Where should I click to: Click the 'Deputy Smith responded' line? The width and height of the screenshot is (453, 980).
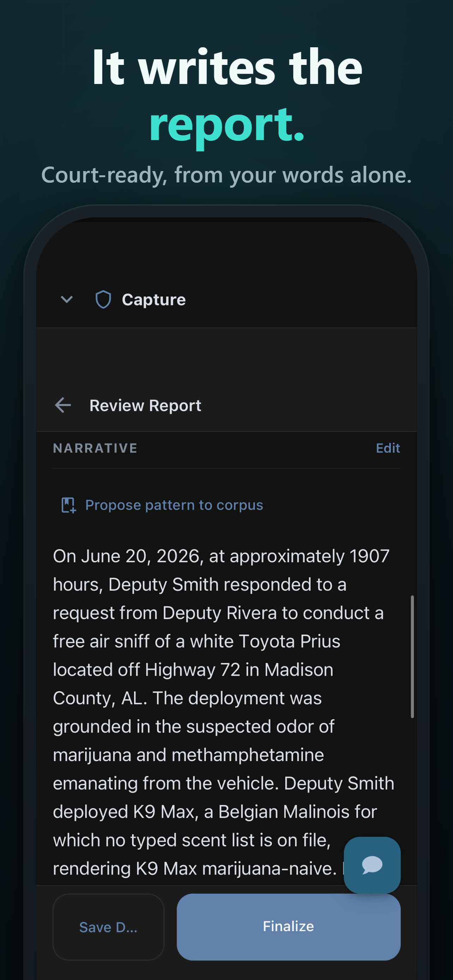pyautogui.click(x=200, y=584)
